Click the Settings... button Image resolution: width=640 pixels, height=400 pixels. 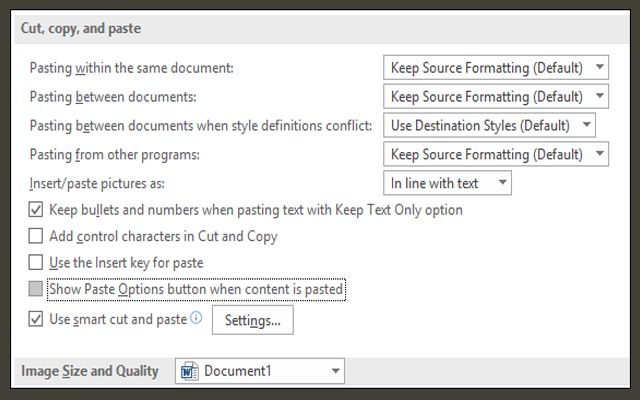coord(252,321)
